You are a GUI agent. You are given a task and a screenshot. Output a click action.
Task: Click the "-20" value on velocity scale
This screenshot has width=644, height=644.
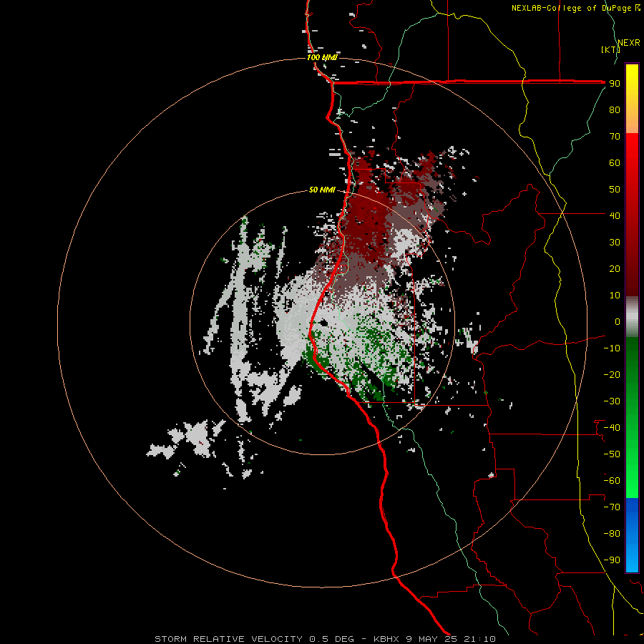pos(612,374)
